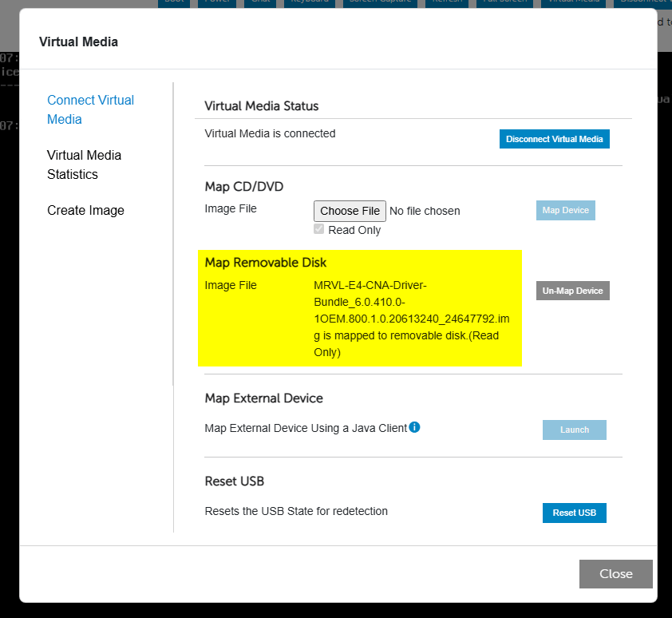Enter Full Screen from console toolbar
This screenshot has width=672, height=618.
507,2
